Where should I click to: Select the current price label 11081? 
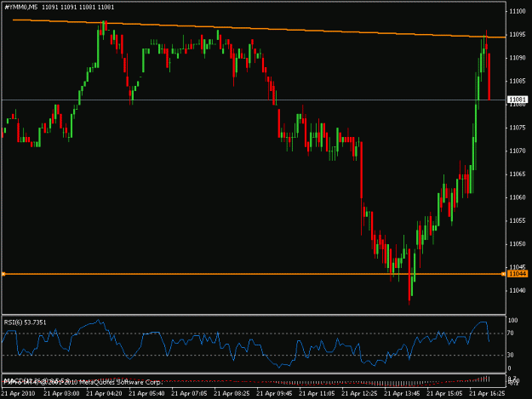tap(518, 100)
